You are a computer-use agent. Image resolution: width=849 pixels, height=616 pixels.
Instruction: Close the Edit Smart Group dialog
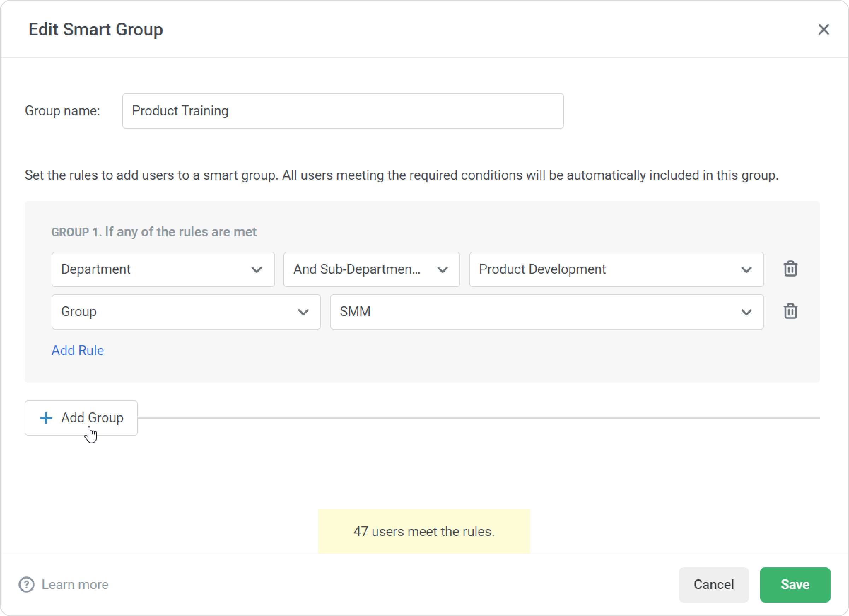click(x=824, y=29)
